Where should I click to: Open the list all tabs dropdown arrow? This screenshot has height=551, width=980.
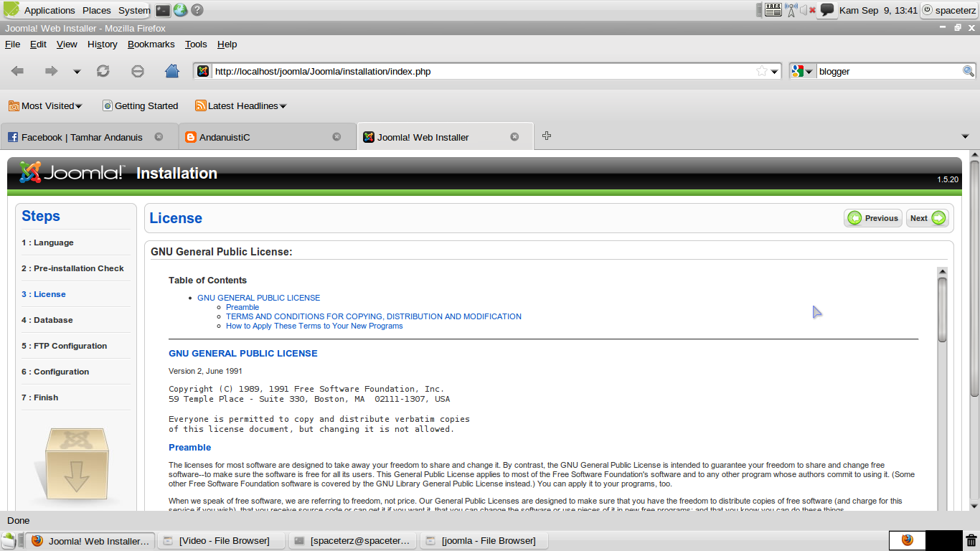[x=965, y=136]
